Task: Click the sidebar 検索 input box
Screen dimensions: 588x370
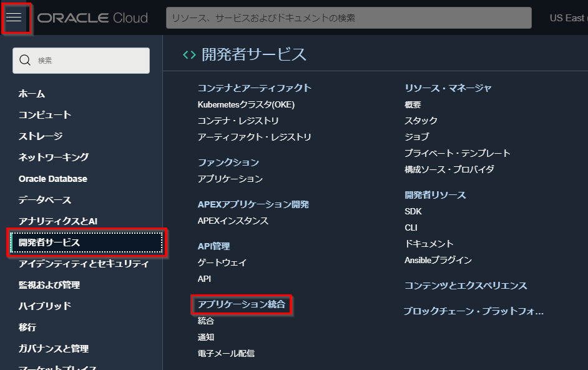Action: [x=87, y=61]
